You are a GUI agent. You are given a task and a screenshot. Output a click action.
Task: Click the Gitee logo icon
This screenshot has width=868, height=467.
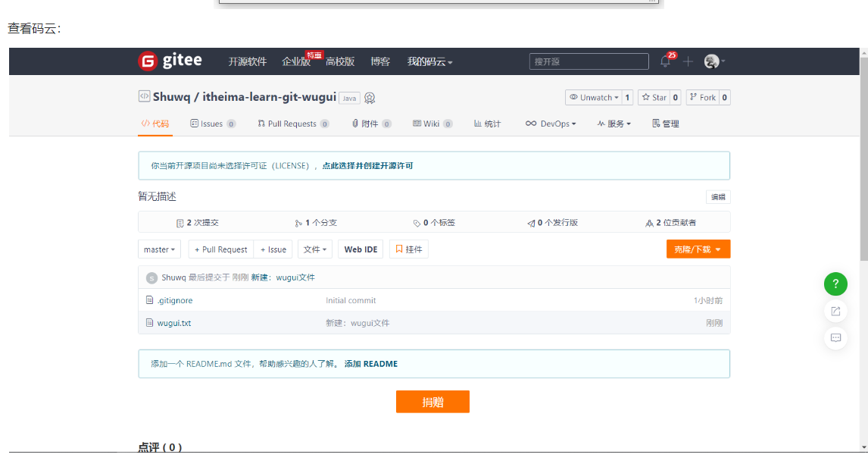(148, 61)
